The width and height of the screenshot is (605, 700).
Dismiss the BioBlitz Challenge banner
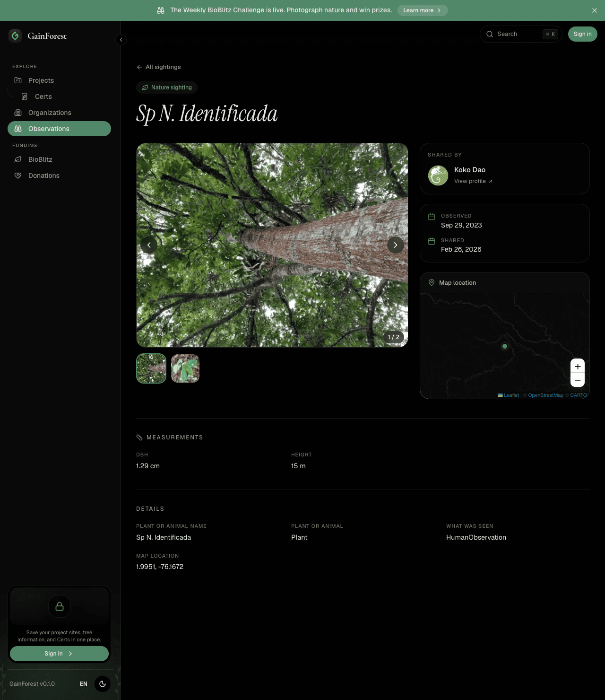click(595, 10)
